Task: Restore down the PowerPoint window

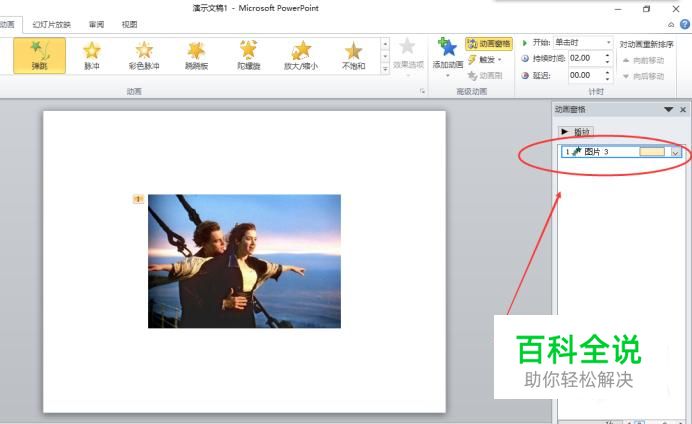Action: click(x=647, y=9)
